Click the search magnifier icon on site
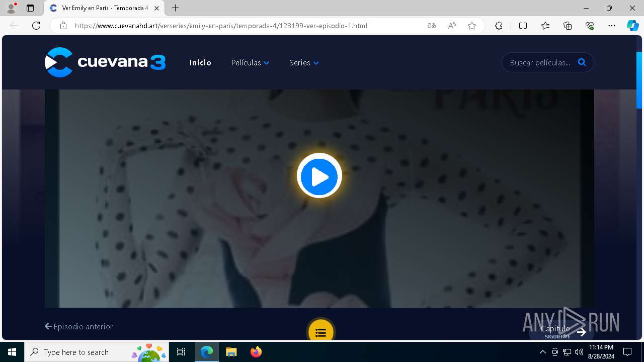The image size is (644, 362). tap(582, 62)
